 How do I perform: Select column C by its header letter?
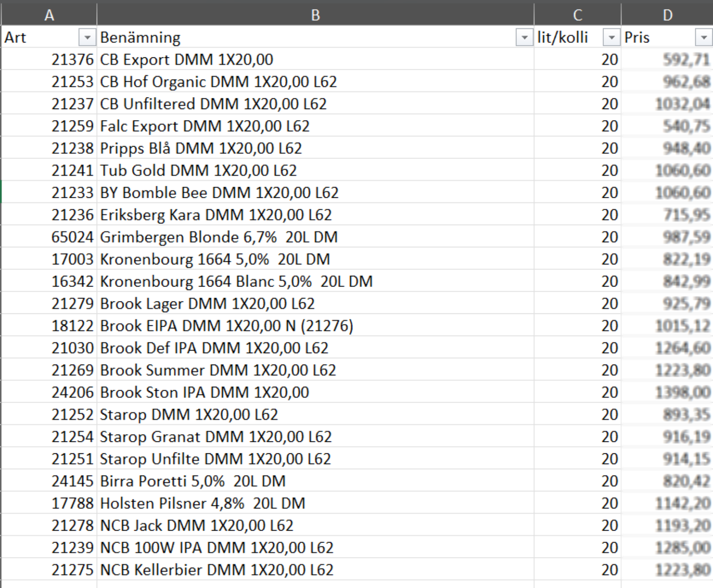[x=578, y=15]
